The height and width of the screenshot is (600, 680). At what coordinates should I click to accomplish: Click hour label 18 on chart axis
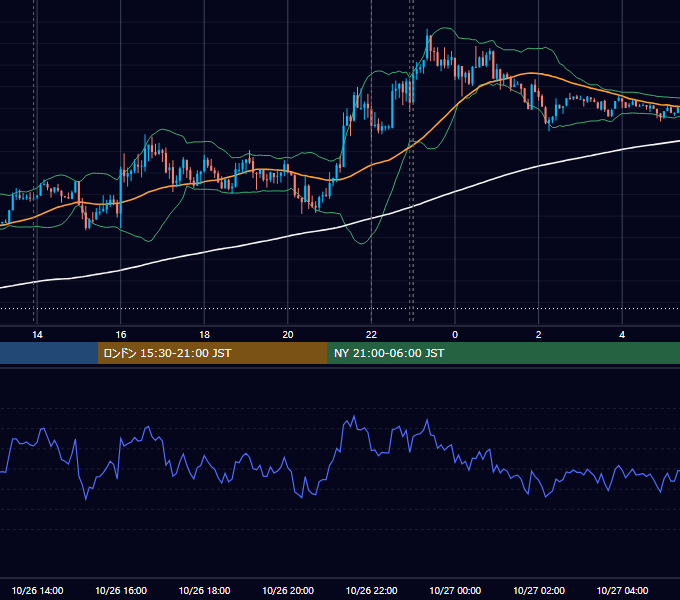point(204,334)
